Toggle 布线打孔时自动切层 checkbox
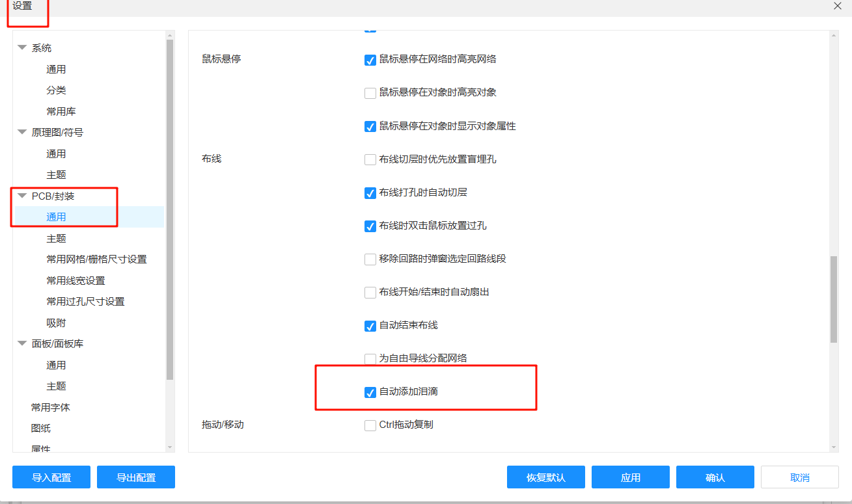 [370, 193]
